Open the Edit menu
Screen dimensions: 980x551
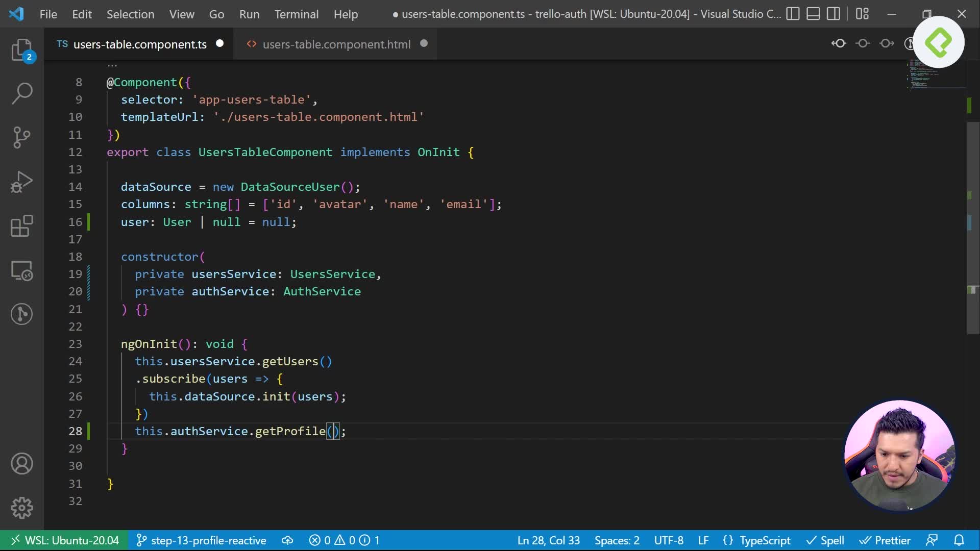tap(82, 14)
